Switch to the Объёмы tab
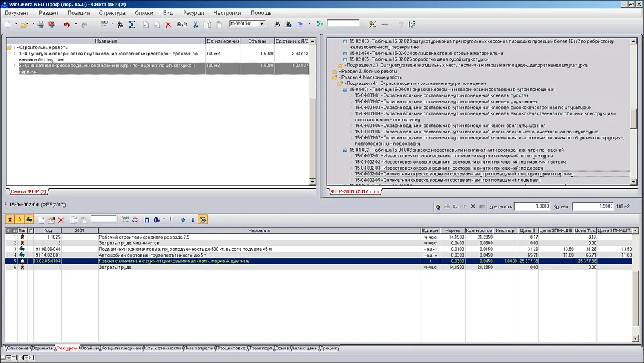 (90, 348)
